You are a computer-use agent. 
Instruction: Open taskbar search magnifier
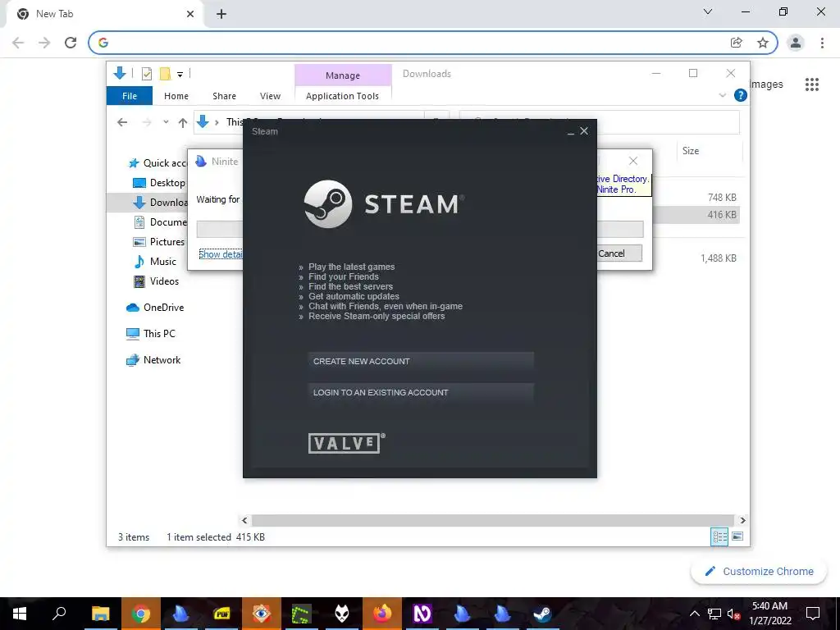(59, 614)
